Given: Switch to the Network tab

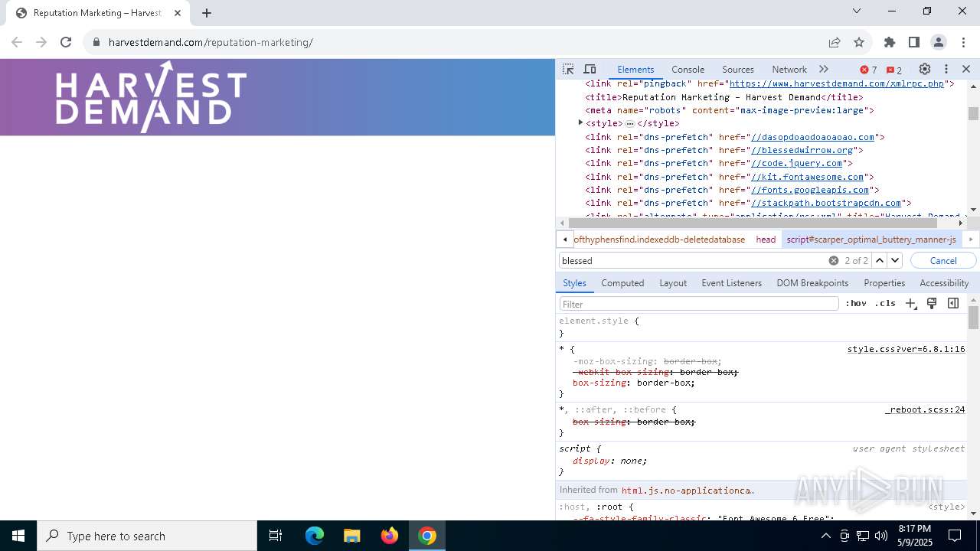Looking at the screenshot, I should pos(789,69).
